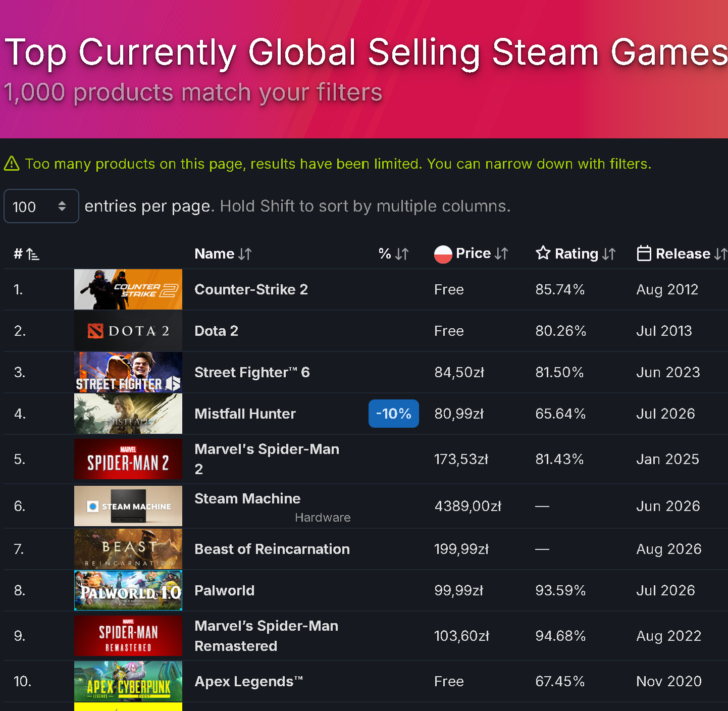Open Palworld 1.0 thumbnail image

tap(128, 590)
